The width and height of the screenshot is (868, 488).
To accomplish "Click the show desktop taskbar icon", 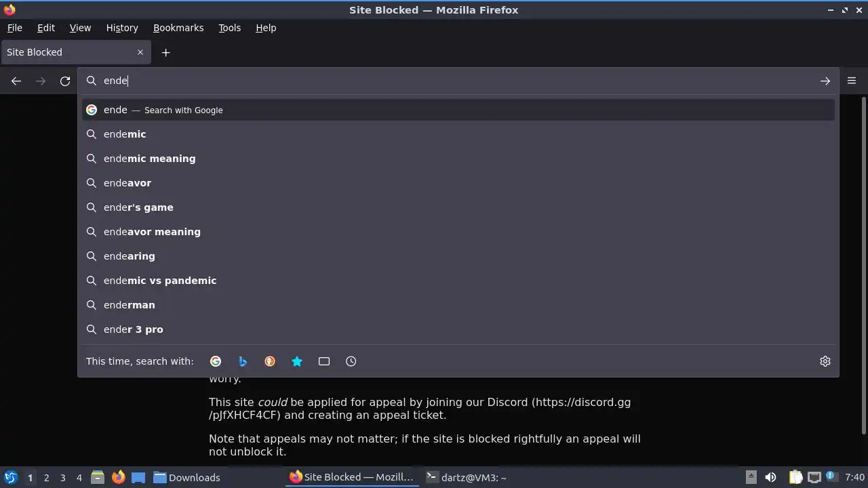I will pos(138,477).
